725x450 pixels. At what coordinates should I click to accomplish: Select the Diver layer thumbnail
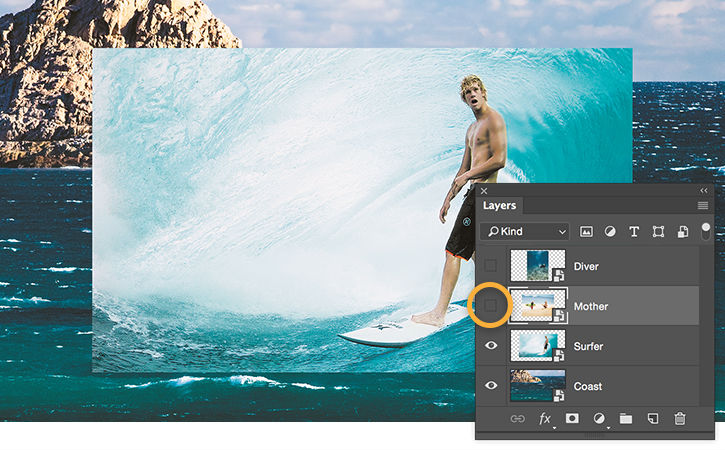(538, 265)
